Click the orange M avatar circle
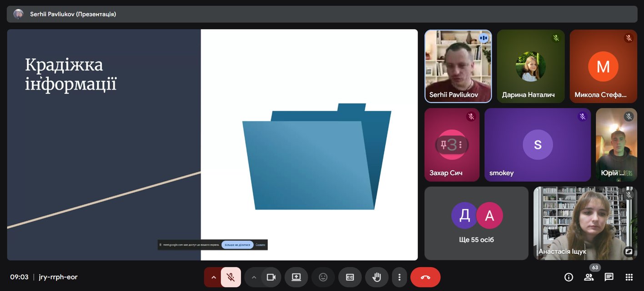The height and width of the screenshot is (291, 644). [x=603, y=66]
